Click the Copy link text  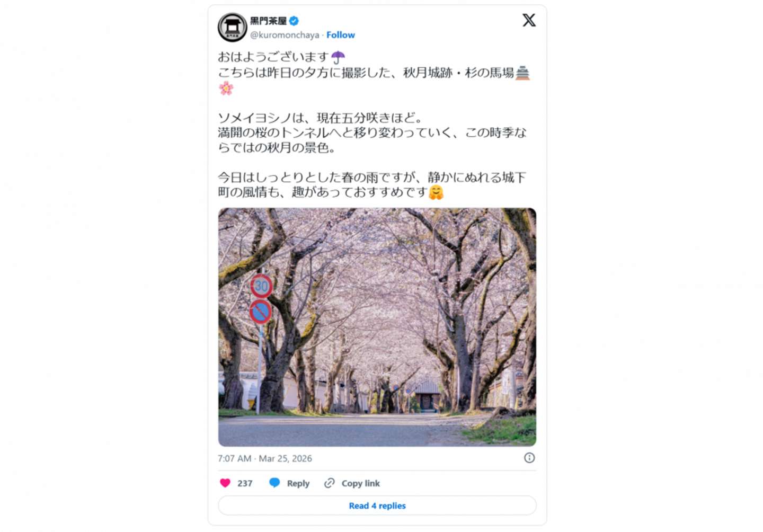tap(360, 483)
